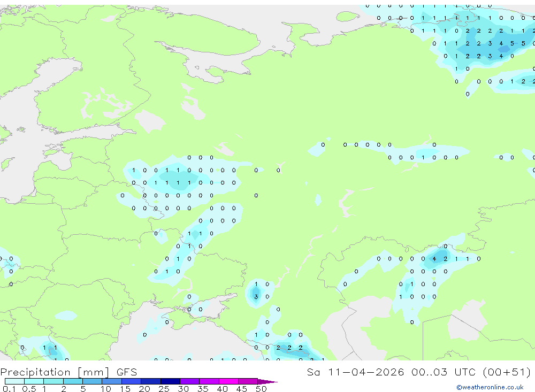Click the legend scale label '35'
Viewport: 535px width, 392px height.
pyautogui.click(x=203, y=389)
